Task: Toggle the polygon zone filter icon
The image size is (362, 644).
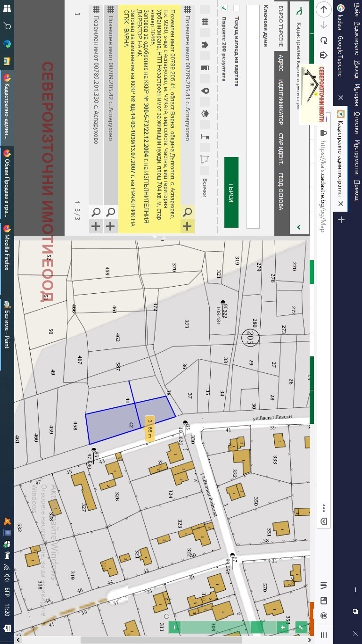Action: click(205, 159)
